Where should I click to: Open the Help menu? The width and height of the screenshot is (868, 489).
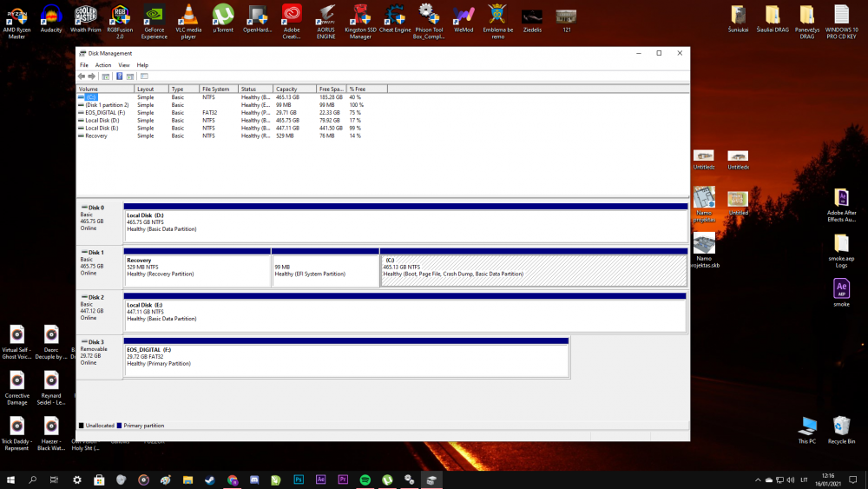(142, 65)
